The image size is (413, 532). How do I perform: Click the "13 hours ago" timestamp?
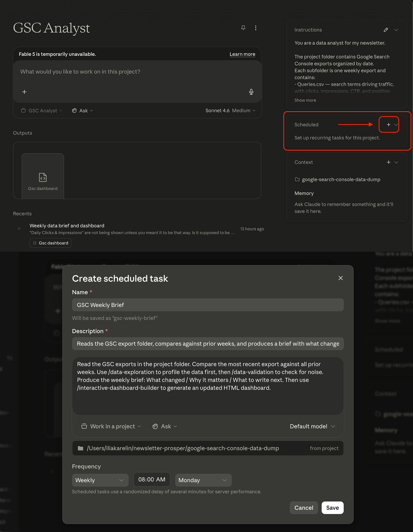pos(252,229)
